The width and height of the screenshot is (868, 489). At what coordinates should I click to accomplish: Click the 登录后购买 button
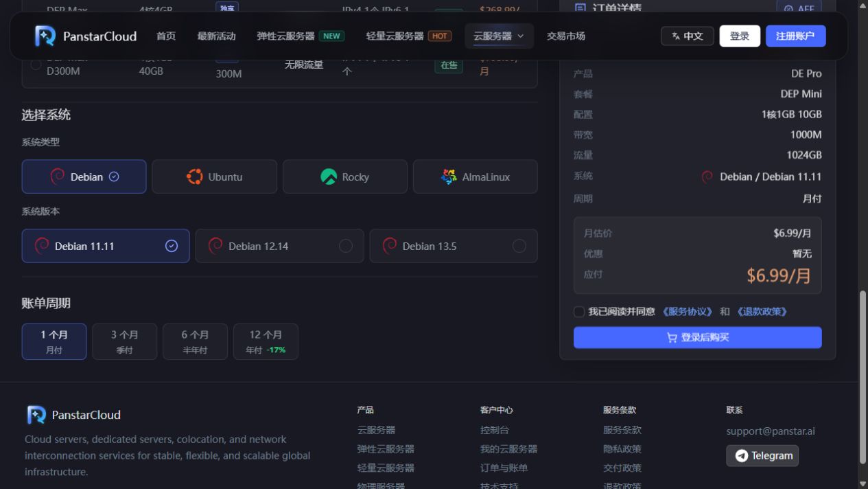tap(697, 337)
